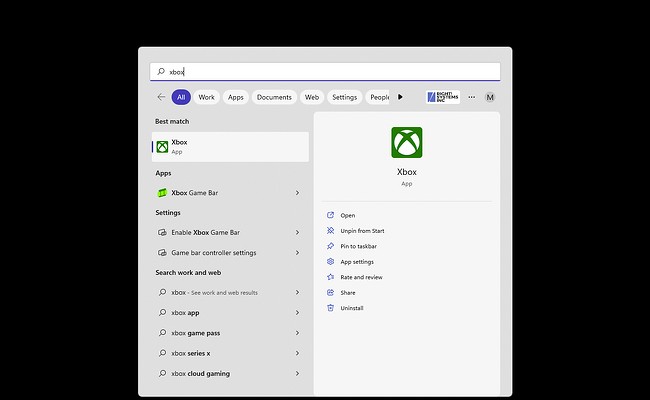
Task: Go back using the left arrow
Action: [161, 97]
